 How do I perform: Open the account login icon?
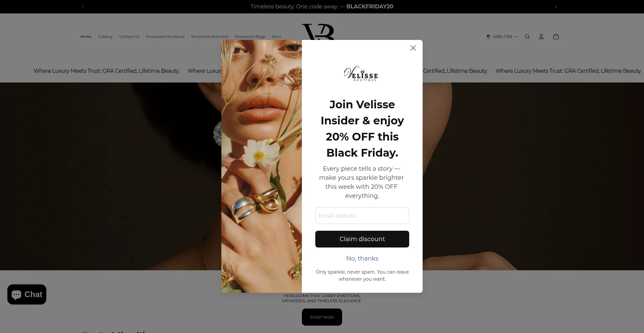(x=541, y=37)
